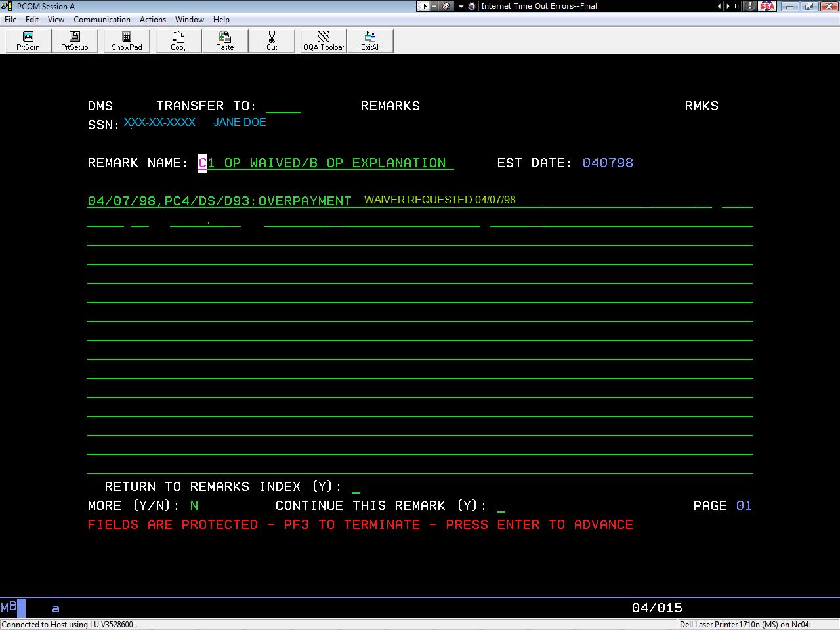840x630 pixels.
Task: Open PrtSetup printer setup
Action: 74,41
